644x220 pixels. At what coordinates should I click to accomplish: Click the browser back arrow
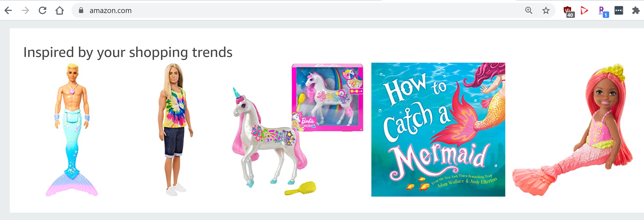click(8, 11)
